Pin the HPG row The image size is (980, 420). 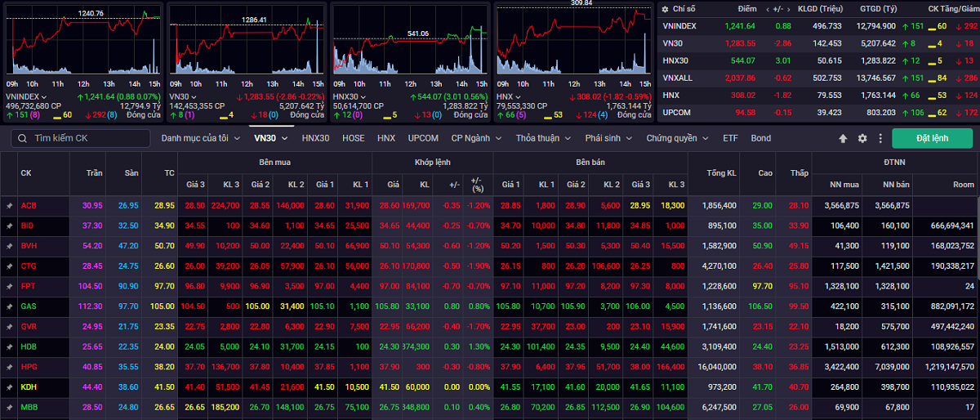pos(9,366)
